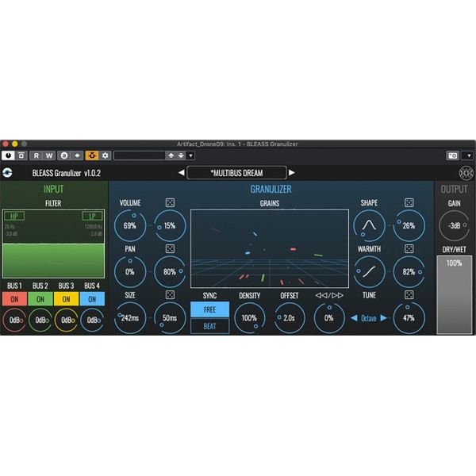Click the dice icon beside TUNE
Screen dimensions: 476x476
click(409, 295)
